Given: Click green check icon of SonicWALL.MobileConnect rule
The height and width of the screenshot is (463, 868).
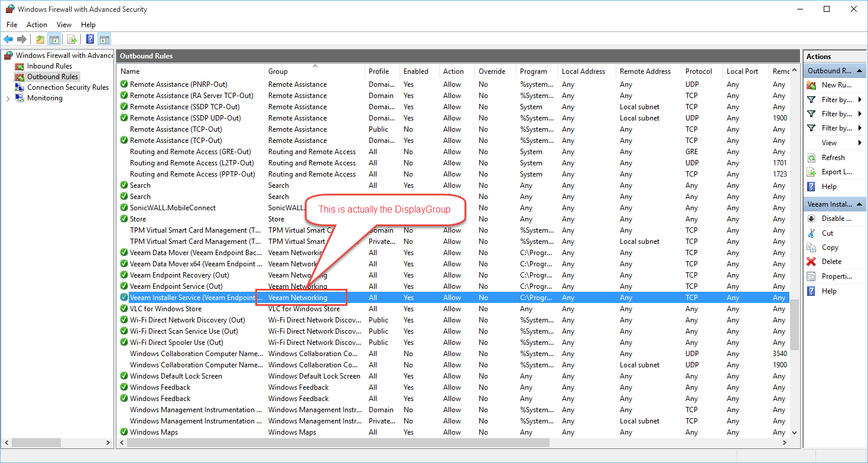Looking at the screenshot, I should click(x=124, y=208).
